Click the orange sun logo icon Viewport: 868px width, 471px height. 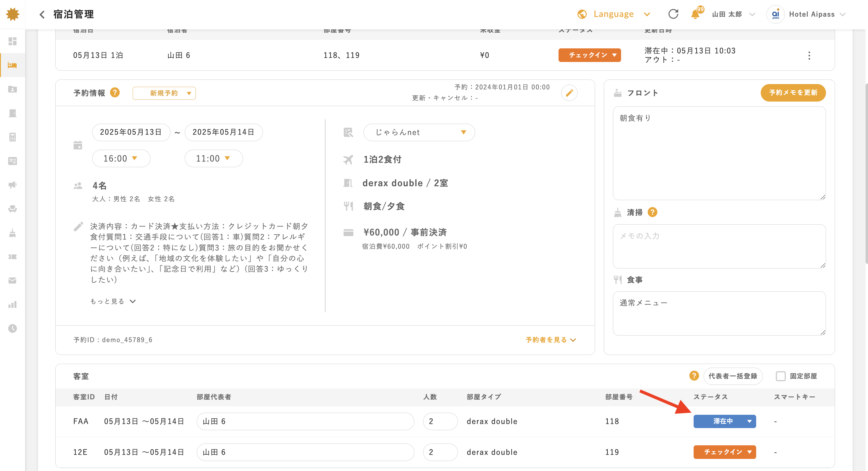(13, 14)
